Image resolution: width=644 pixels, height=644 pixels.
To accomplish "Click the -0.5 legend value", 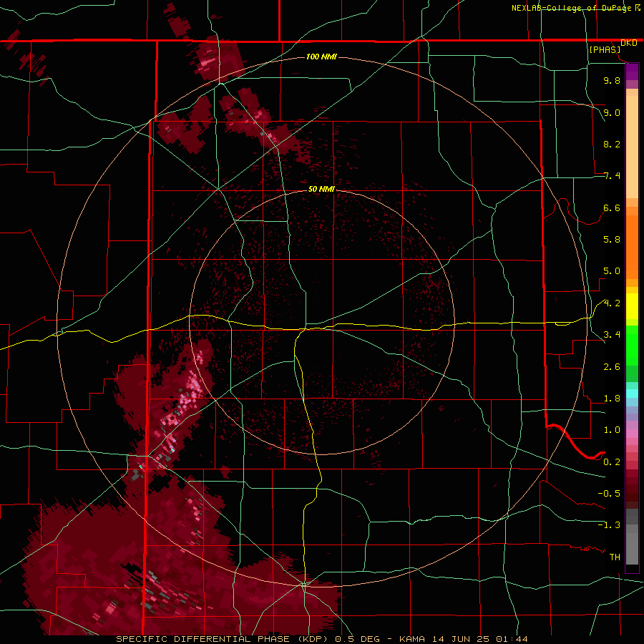I will [609, 494].
